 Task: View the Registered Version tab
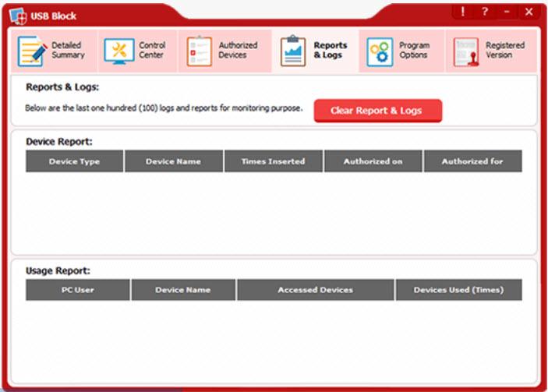coord(491,51)
